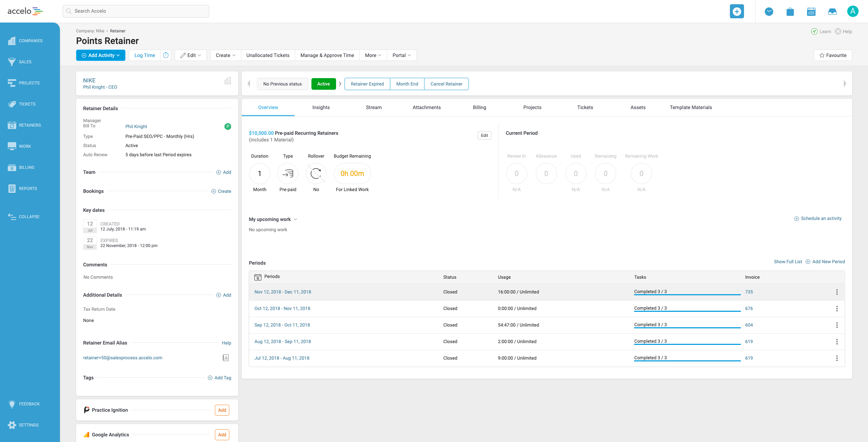
Task: Open invoice 735 link
Action: [x=749, y=292]
